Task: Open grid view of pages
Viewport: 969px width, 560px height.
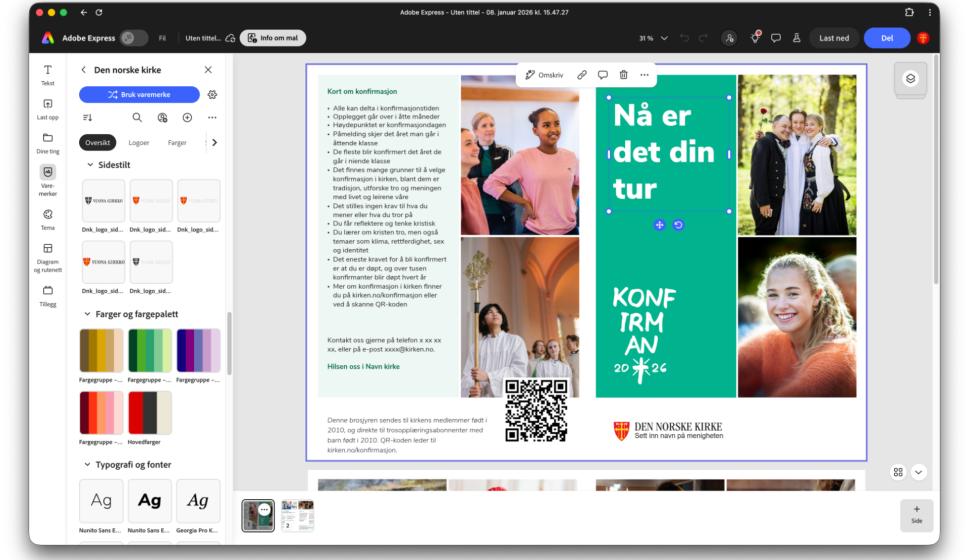Action: pyautogui.click(x=898, y=472)
